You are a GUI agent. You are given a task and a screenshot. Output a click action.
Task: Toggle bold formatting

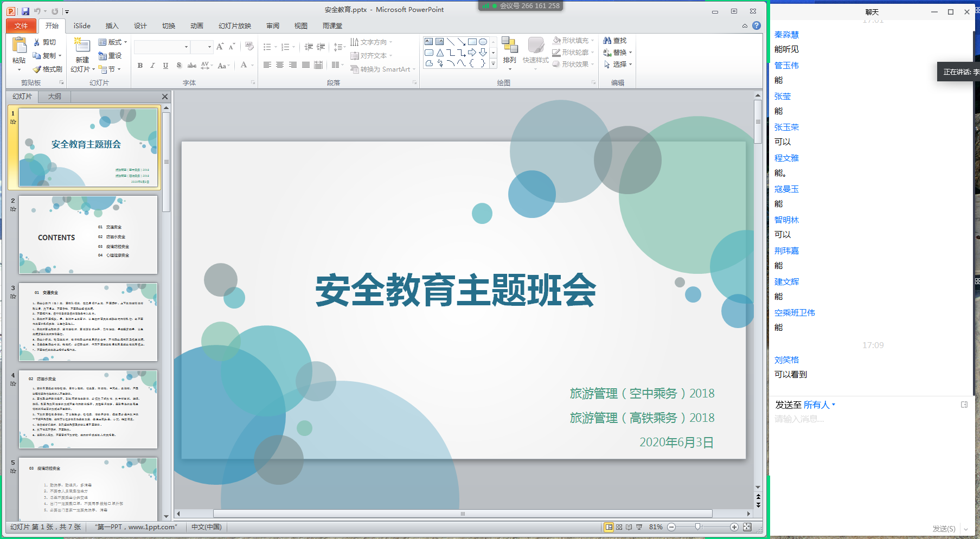140,66
